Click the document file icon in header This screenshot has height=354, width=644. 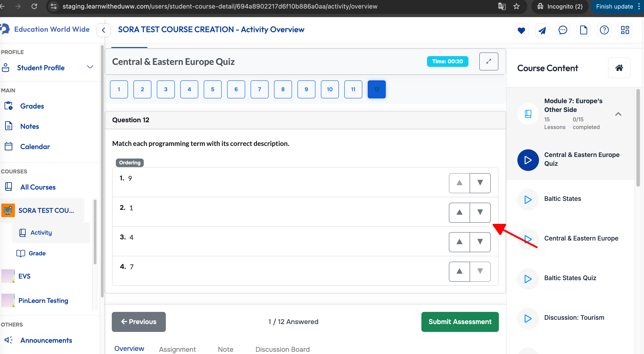(584, 30)
